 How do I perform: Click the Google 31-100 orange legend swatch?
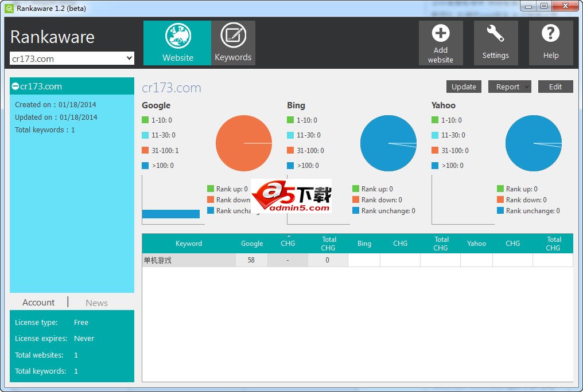pyautogui.click(x=145, y=150)
